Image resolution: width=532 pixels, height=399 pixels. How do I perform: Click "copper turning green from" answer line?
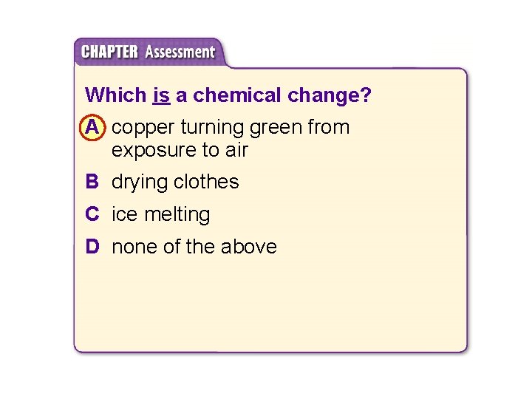pyautogui.click(x=231, y=128)
